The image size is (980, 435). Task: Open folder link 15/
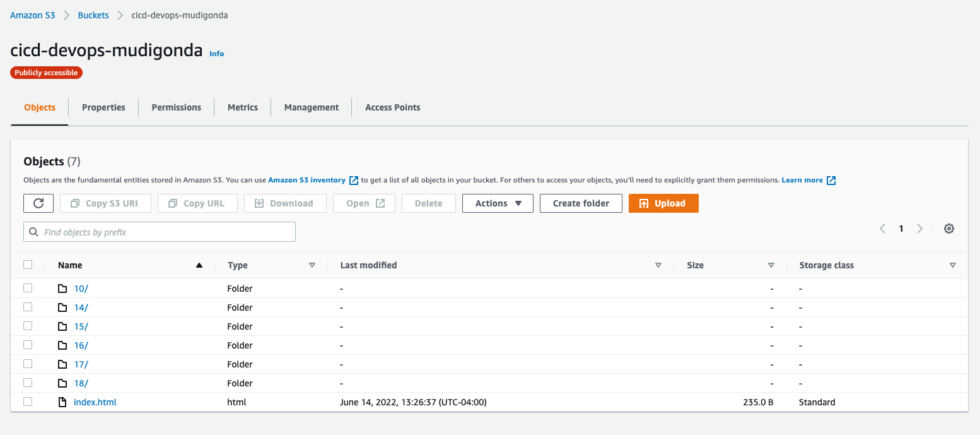coord(81,326)
